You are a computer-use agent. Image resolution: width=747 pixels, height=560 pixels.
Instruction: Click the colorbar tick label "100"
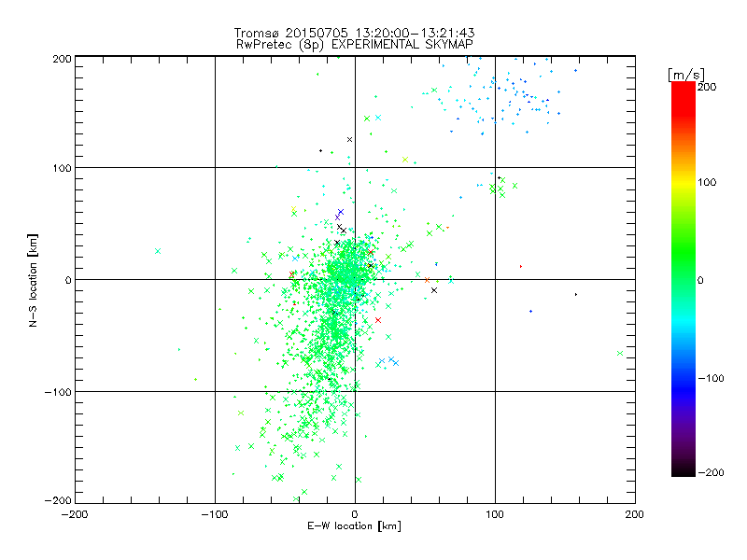[707, 182]
